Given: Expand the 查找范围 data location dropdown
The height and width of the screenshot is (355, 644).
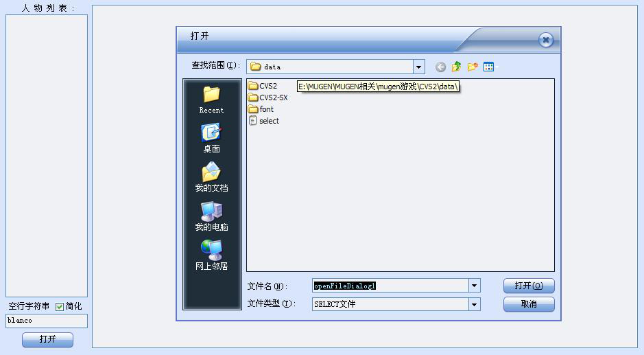Looking at the screenshot, I should click(x=418, y=67).
